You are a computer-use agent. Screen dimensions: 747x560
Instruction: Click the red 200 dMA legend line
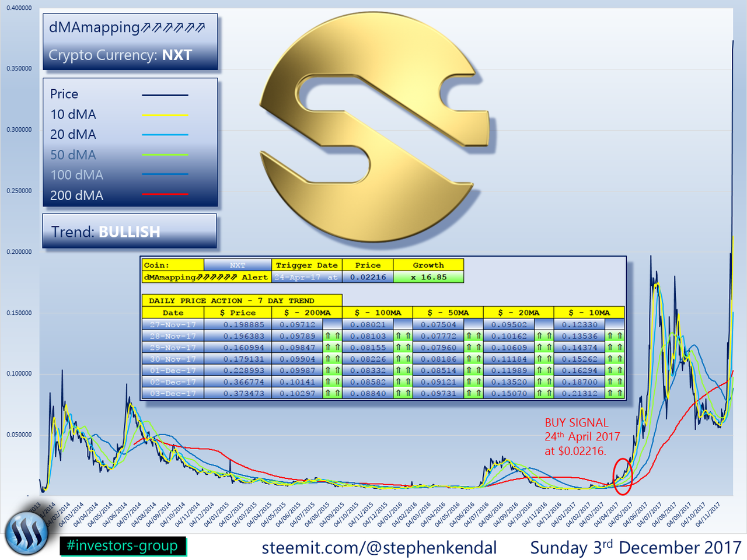(x=165, y=194)
